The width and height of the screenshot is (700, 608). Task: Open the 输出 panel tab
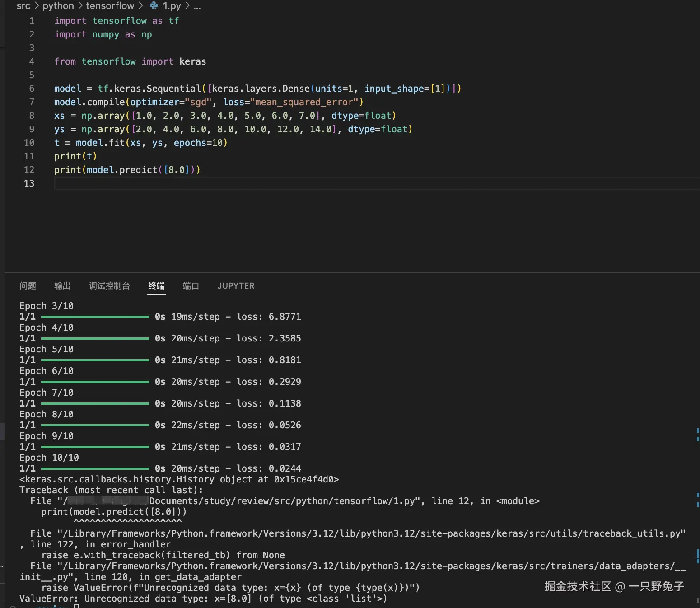point(62,286)
